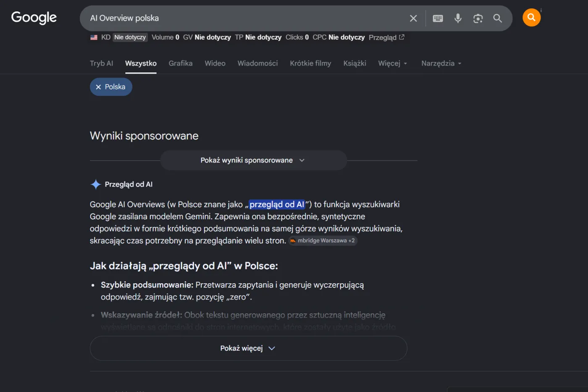Click the 'Volume 0' metric
The height and width of the screenshot is (392, 588).
click(165, 37)
